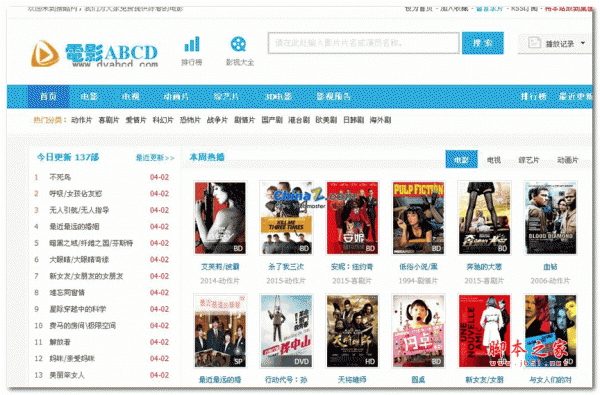The width and height of the screenshot is (600, 395).
Task: Open the Pulp Fiction movie poster
Action: (x=418, y=218)
